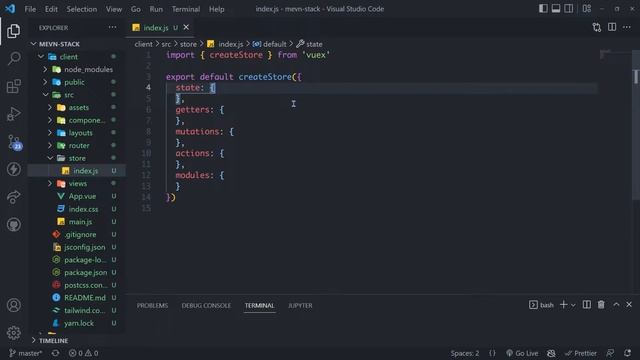This screenshot has height=360, width=640.
Task: Open the Terminal menu in menu bar
Action: click(x=186, y=9)
